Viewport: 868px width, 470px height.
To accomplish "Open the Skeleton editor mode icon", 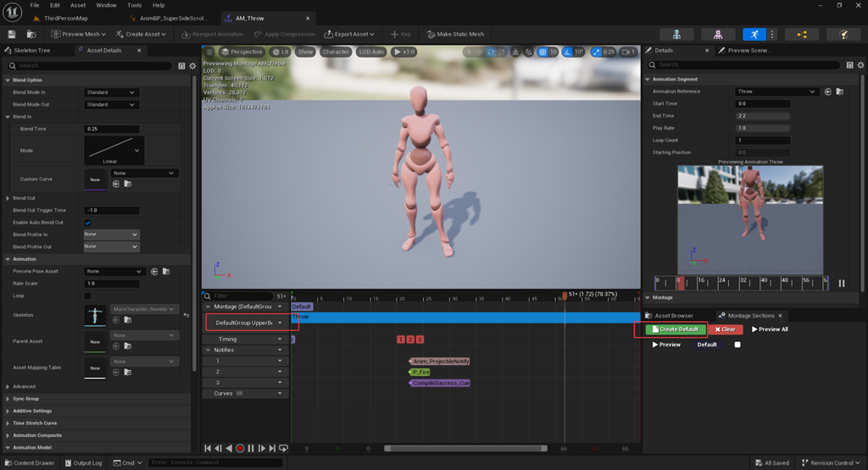I will pyautogui.click(x=676, y=34).
